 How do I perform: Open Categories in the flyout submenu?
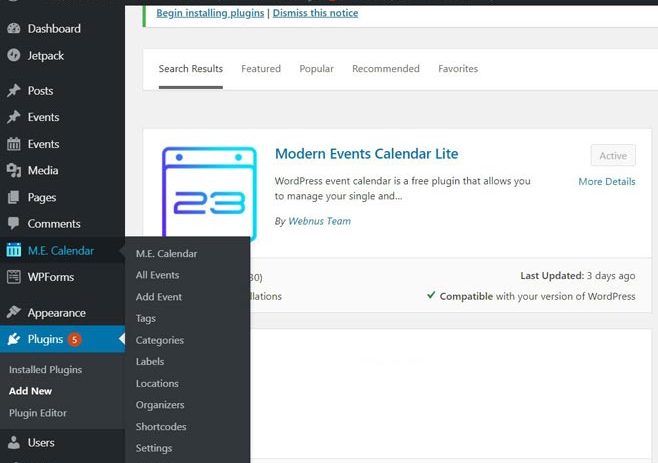coord(159,340)
